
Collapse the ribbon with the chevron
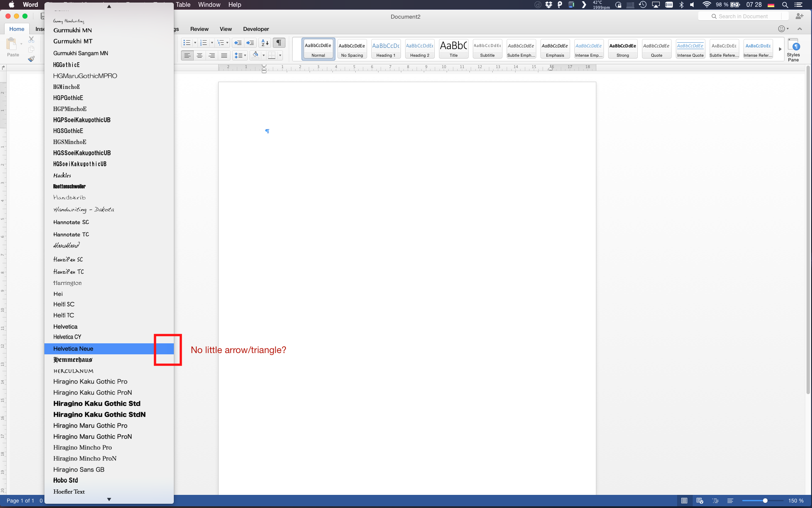800,29
